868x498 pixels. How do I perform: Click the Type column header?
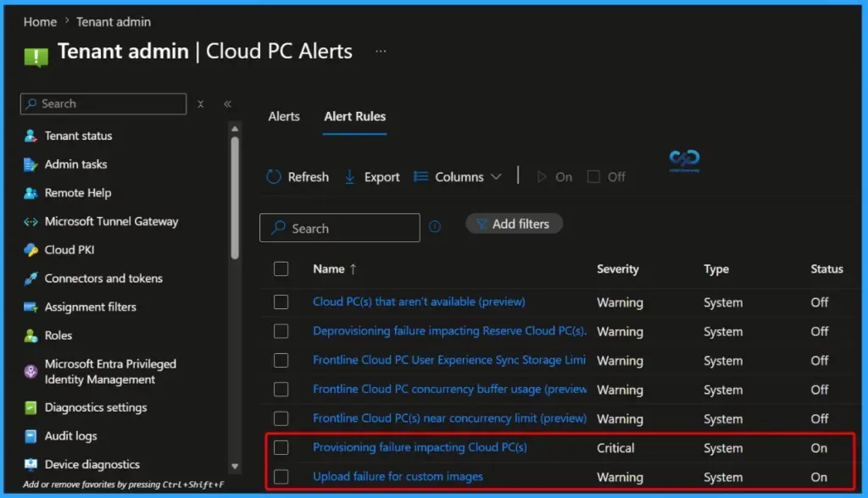(716, 269)
